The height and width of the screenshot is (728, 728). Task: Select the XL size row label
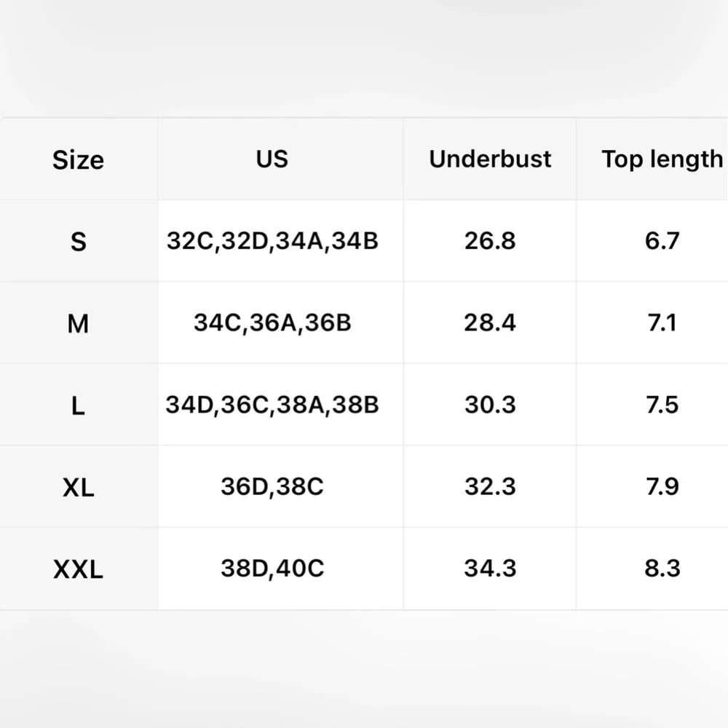[x=78, y=486]
